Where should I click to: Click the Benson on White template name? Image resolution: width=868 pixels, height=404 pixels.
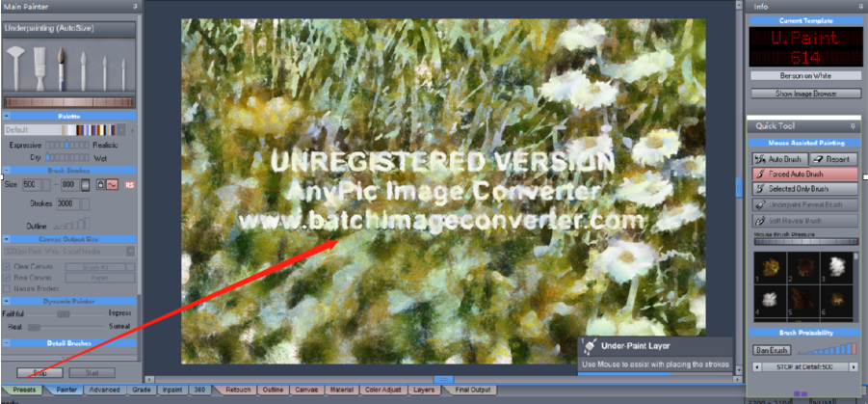805,75
